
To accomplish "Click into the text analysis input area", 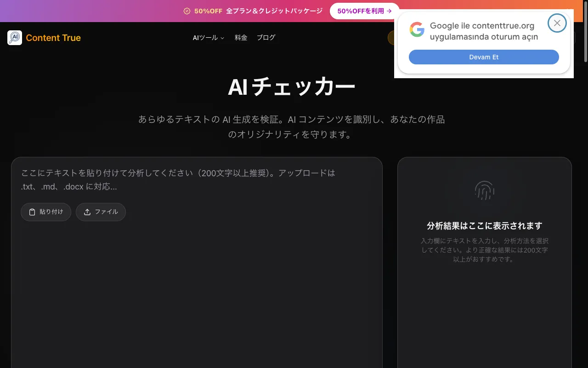I will click(197, 180).
